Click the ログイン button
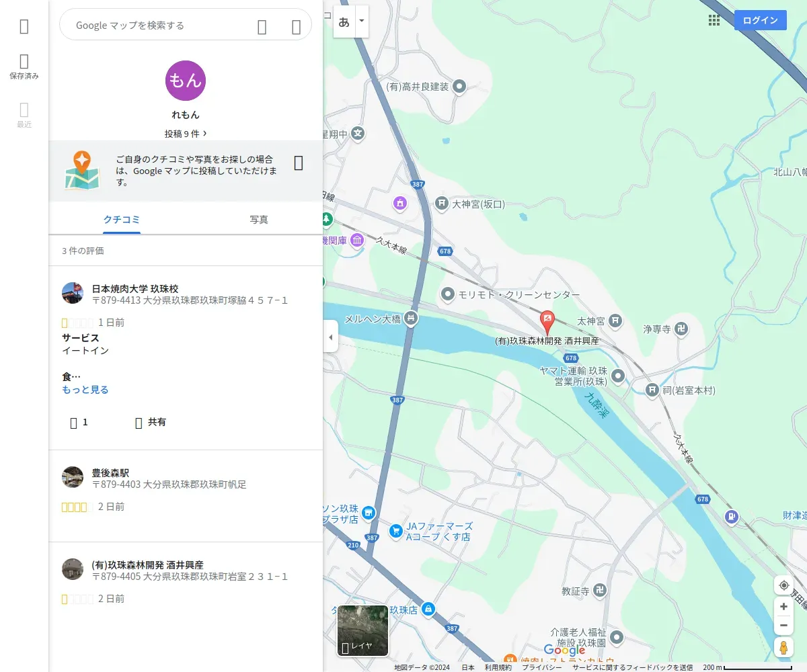807x672 pixels. tap(761, 20)
